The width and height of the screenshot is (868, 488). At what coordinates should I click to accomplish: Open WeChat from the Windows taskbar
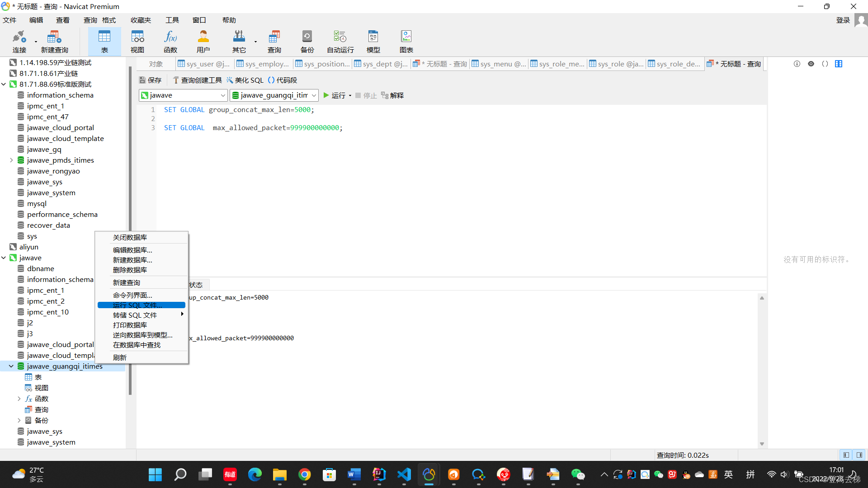578,474
